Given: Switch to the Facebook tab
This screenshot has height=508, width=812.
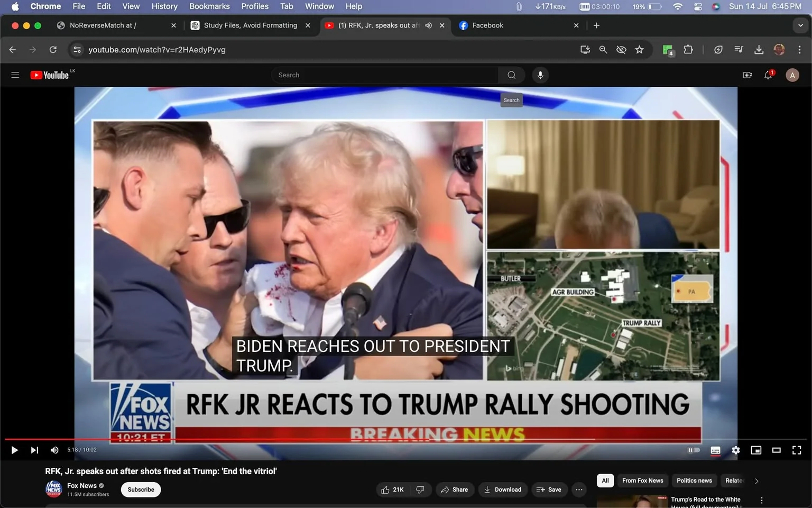Looking at the screenshot, I should pyautogui.click(x=518, y=25).
